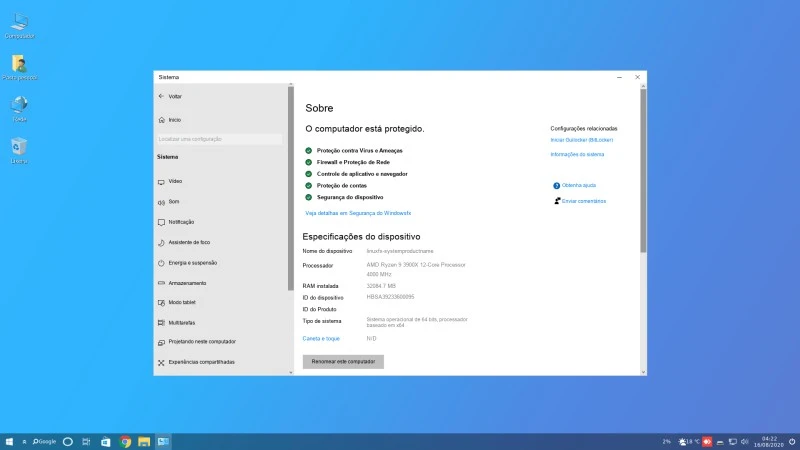This screenshot has width=800, height=450.
Task: Open Iniciar Guilocker (BitLocker) link
Action: point(582,140)
